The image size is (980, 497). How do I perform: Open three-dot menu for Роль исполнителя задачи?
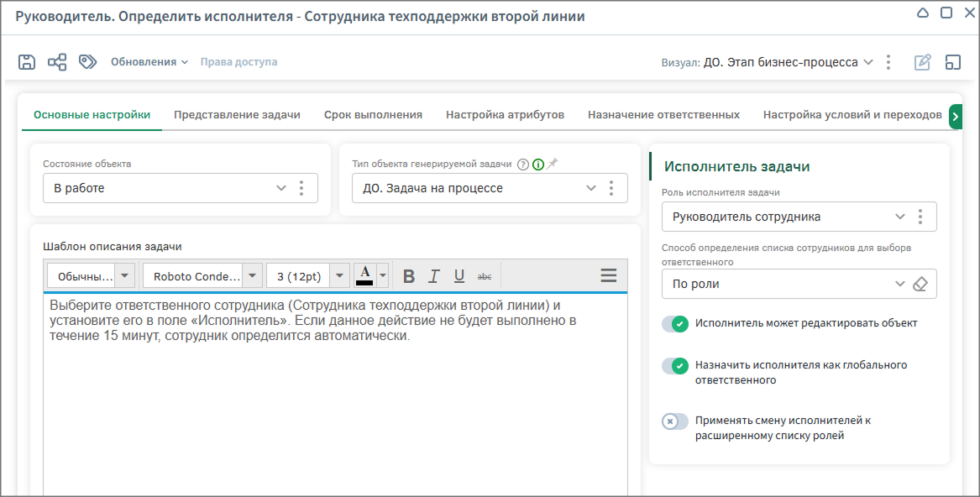click(x=920, y=217)
